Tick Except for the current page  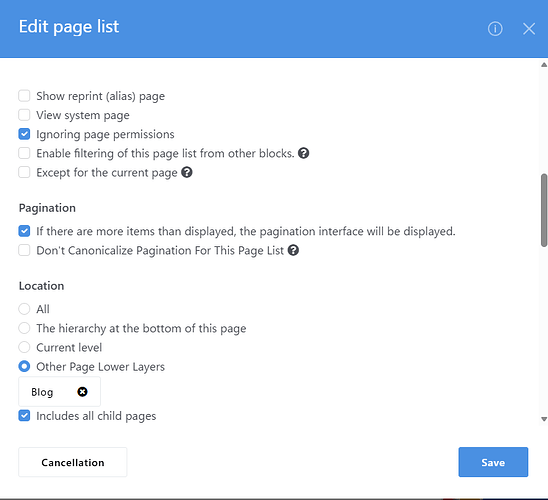(x=24, y=172)
